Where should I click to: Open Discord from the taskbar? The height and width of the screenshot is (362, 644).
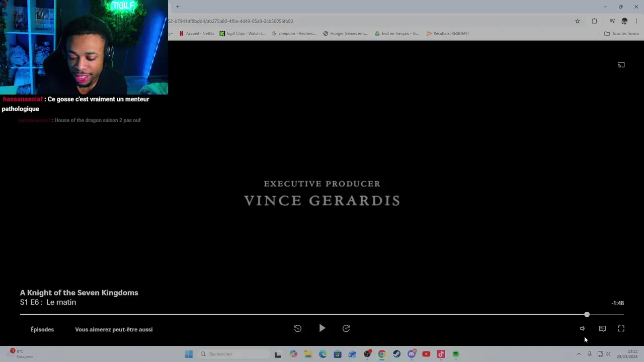point(412,354)
